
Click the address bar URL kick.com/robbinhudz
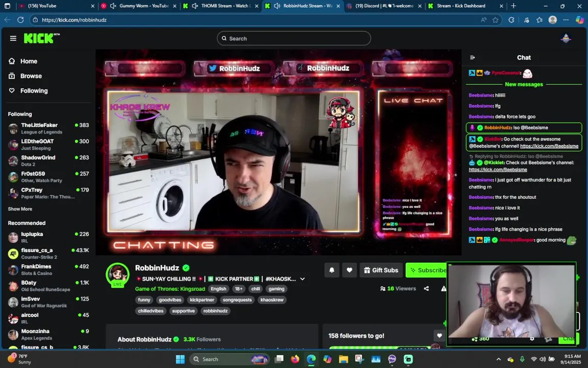tap(74, 20)
